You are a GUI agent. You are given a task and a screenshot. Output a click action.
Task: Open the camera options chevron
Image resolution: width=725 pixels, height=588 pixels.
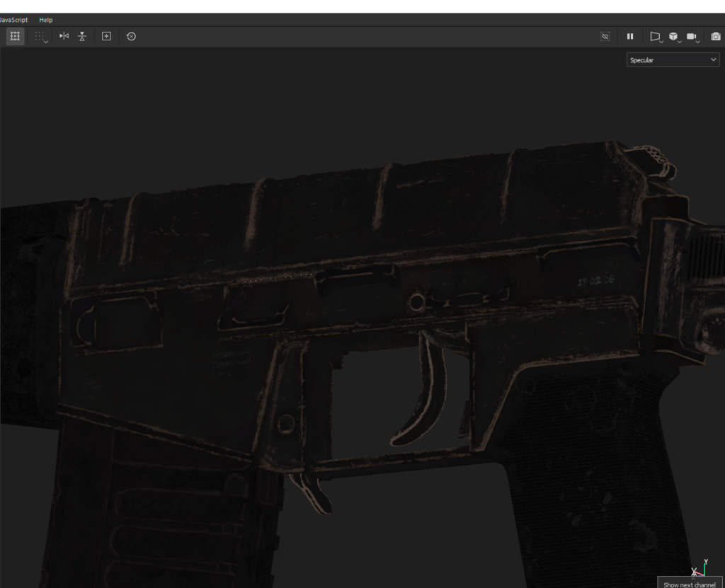tap(698, 42)
